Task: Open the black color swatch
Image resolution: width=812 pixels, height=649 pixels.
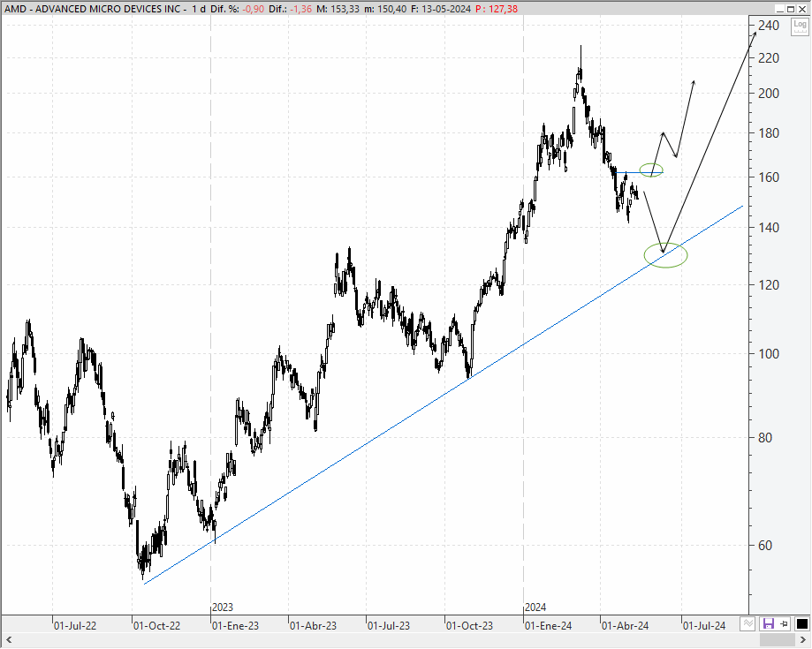Action: click(x=801, y=623)
